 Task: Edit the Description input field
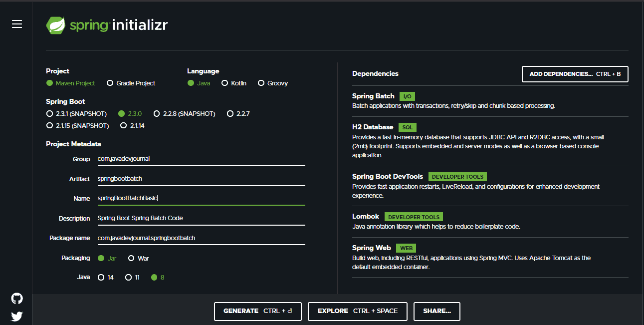click(x=201, y=218)
